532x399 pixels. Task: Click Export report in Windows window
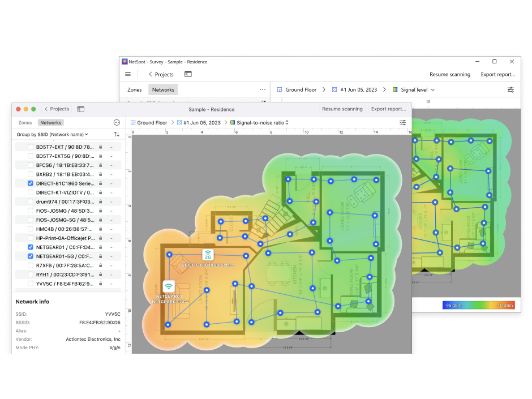497,74
